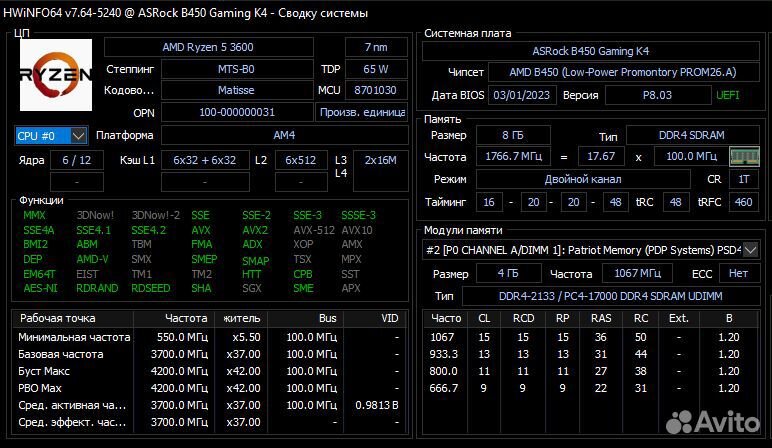Click the memory mode Двойной канал
This screenshot has height=448, width=772.
tap(583, 179)
